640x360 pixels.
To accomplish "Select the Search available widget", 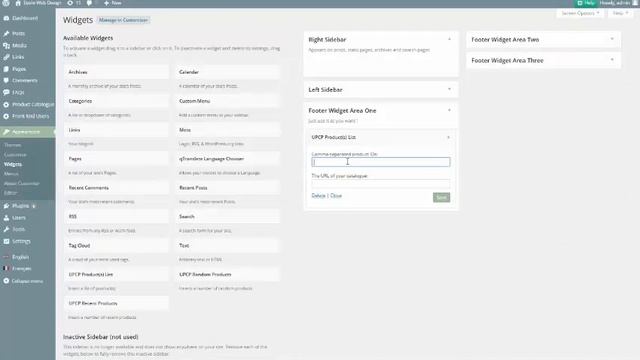I will [228, 217].
